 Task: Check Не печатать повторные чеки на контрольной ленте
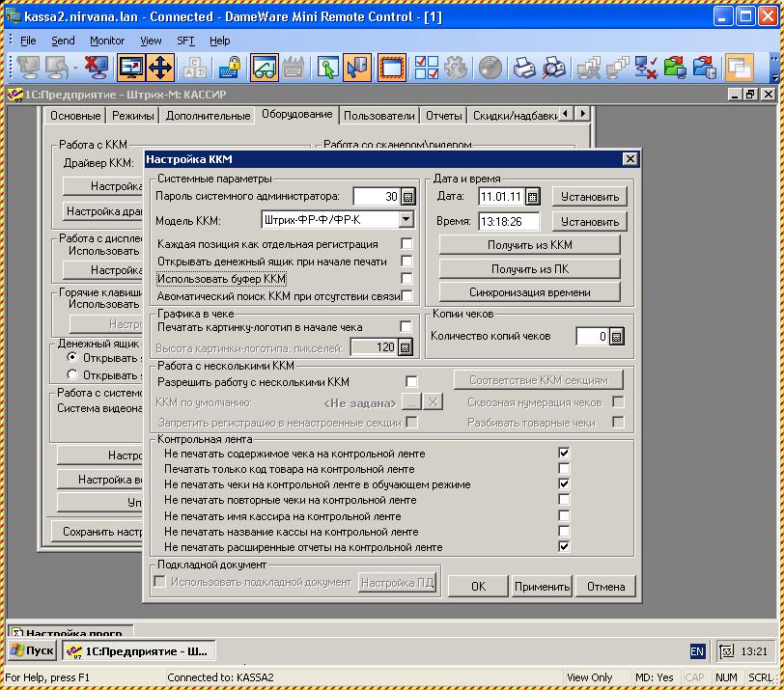point(564,500)
